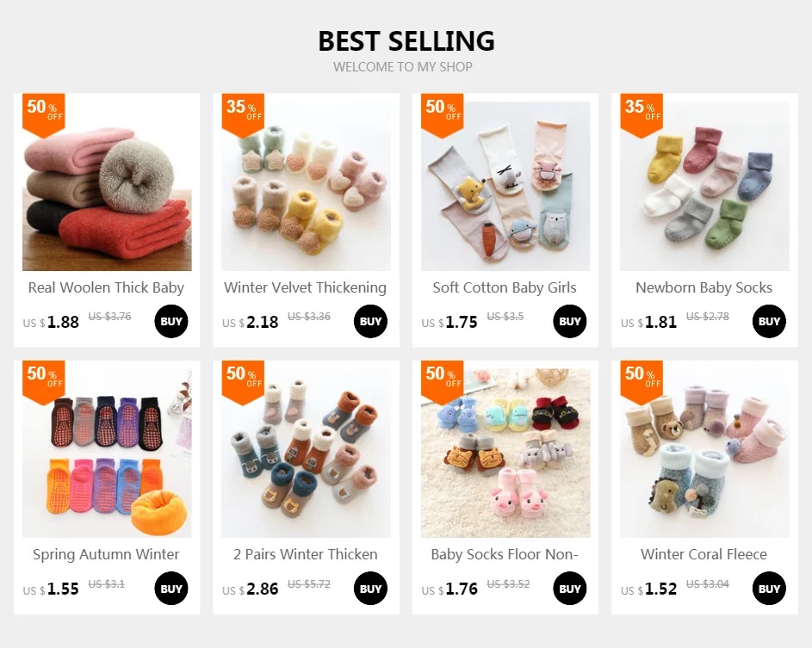812x648 pixels.
Task: Click BUY for Winter Coral Fleece socks
Action: [x=769, y=589]
